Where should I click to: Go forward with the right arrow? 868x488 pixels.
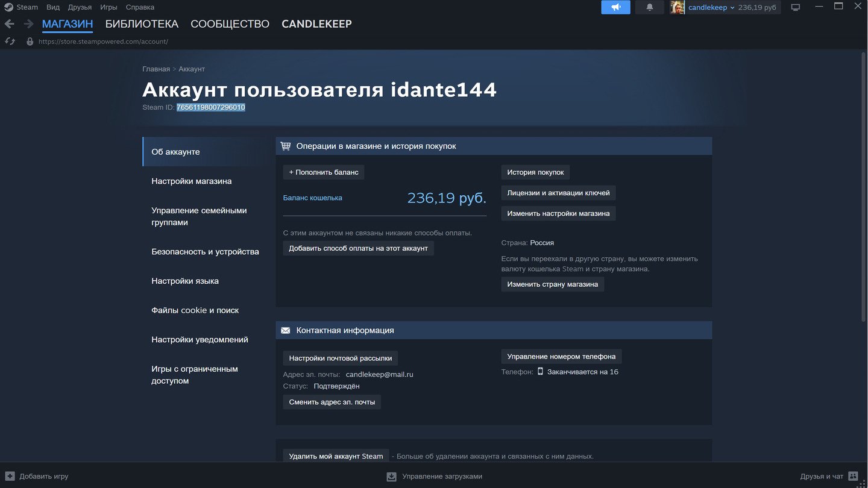coord(28,24)
